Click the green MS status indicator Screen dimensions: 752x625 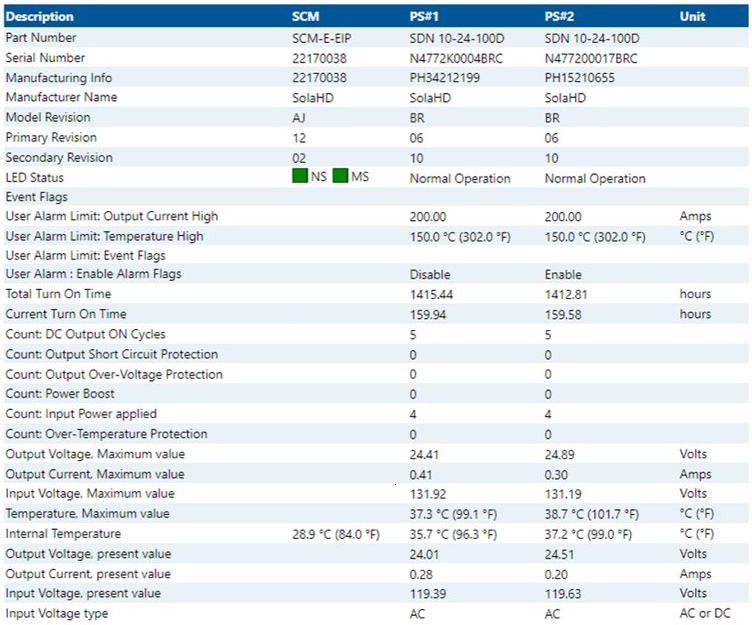point(340,176)
